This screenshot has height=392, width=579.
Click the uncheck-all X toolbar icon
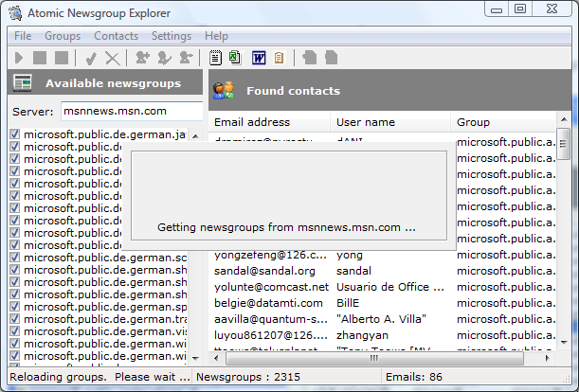(112, 59)
